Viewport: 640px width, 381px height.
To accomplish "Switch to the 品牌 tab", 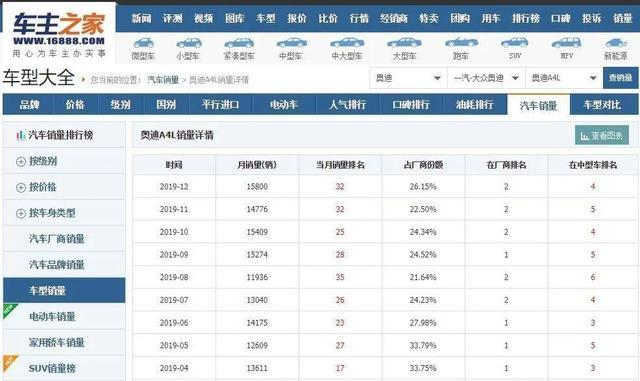I will [x=29, y=105].
